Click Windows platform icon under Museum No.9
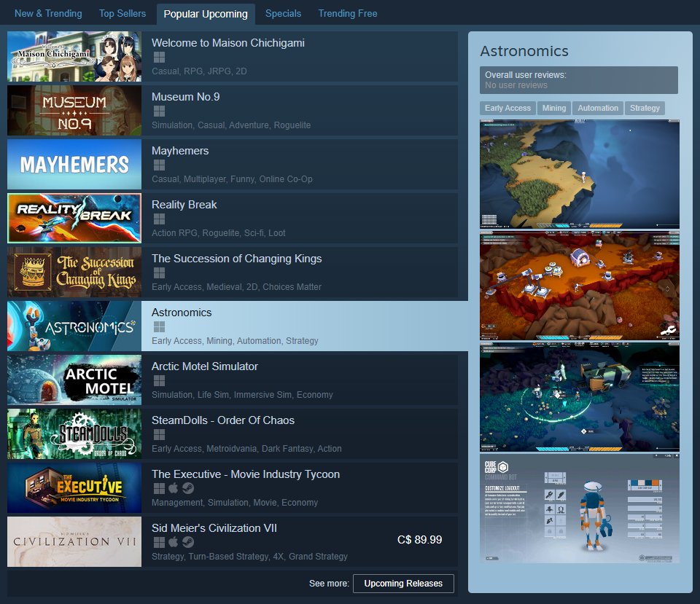 (159, 111)
